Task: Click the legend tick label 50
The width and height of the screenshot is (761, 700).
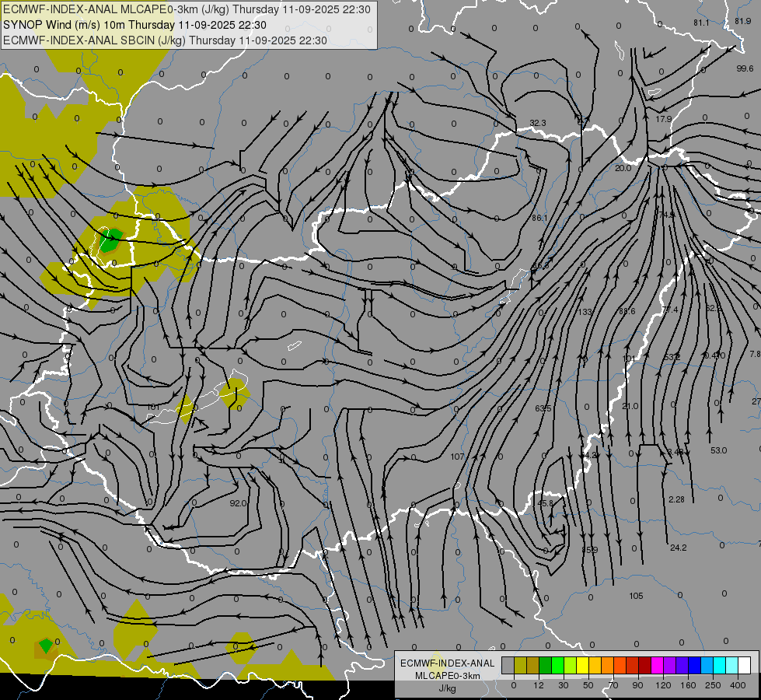Action: (588, 685)
